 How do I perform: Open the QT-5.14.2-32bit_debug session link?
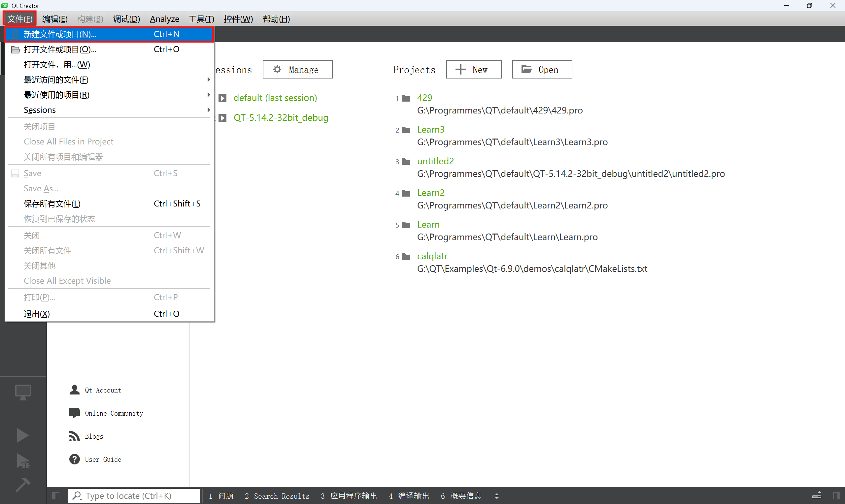pyautogui.click(x=281, y=117)
